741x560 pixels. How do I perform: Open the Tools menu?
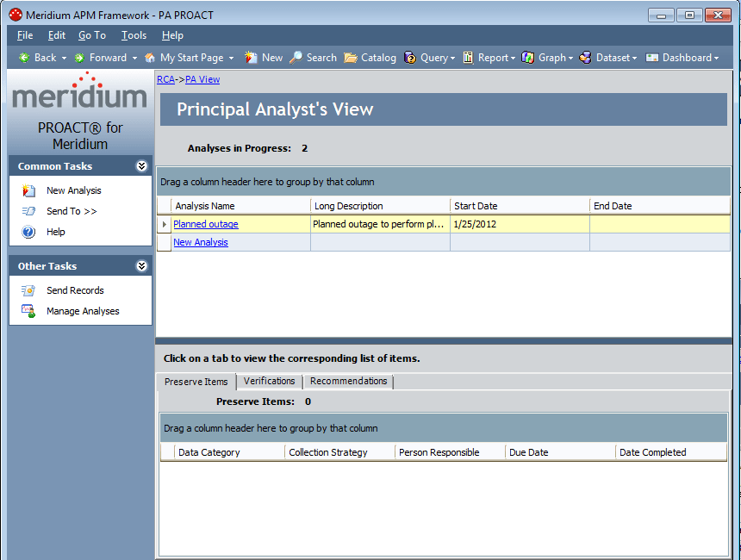[133, 35]
